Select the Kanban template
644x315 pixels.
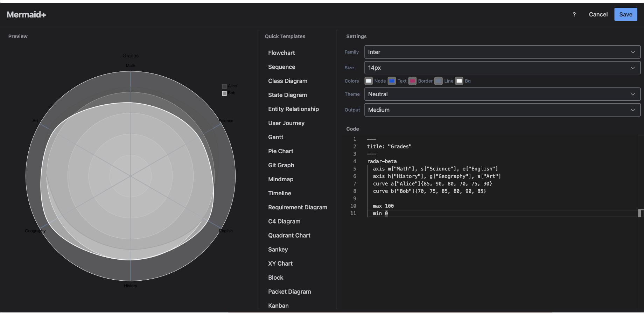278,305
